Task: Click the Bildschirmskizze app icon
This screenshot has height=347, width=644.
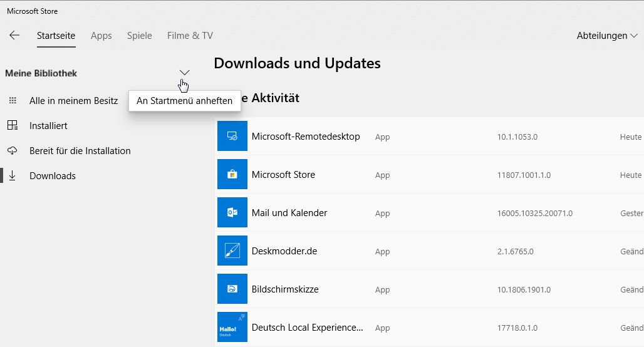Action: [x=232, y=289]
